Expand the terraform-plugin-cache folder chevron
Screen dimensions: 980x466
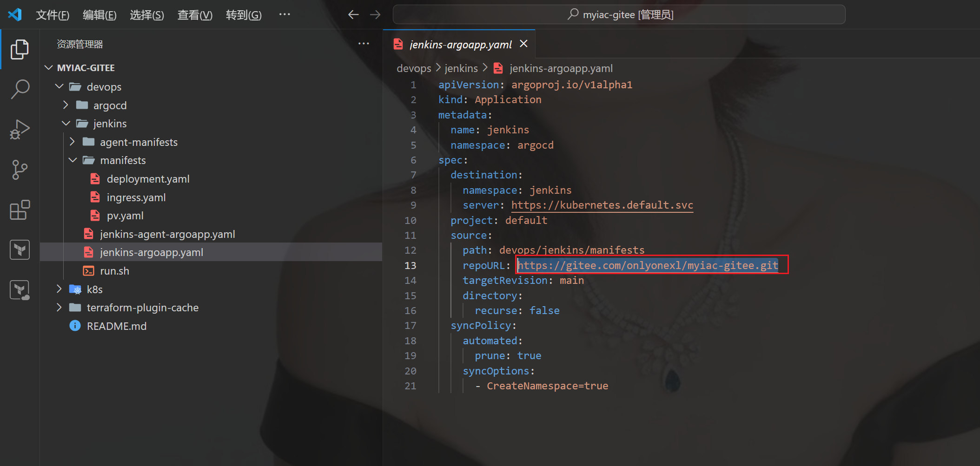[59, 307]
